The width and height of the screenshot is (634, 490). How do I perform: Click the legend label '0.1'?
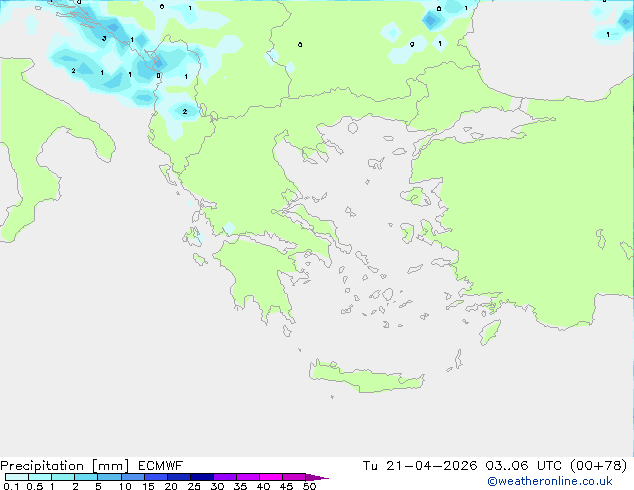click(x=11, y=486)
